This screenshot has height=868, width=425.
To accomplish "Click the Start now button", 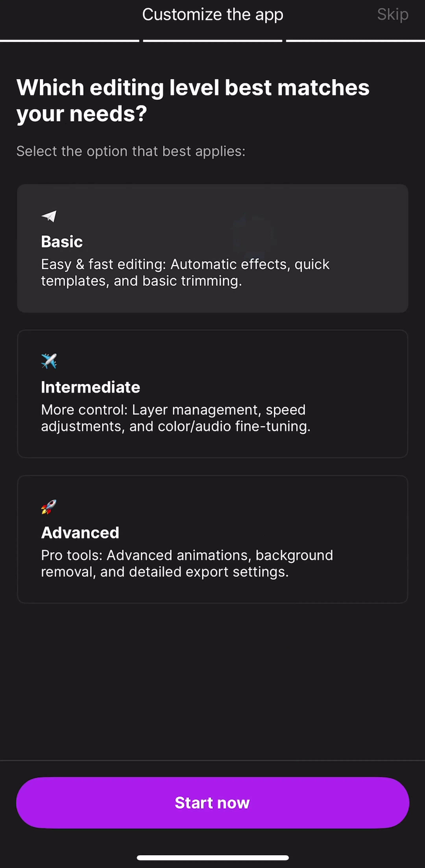I will coord(213,803).
